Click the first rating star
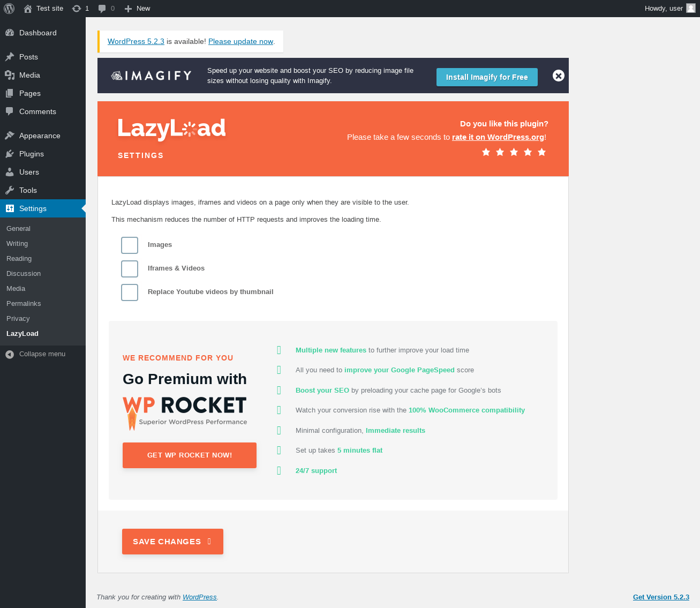The height and width of the screenshot is (608, 700). coord(486,152)
